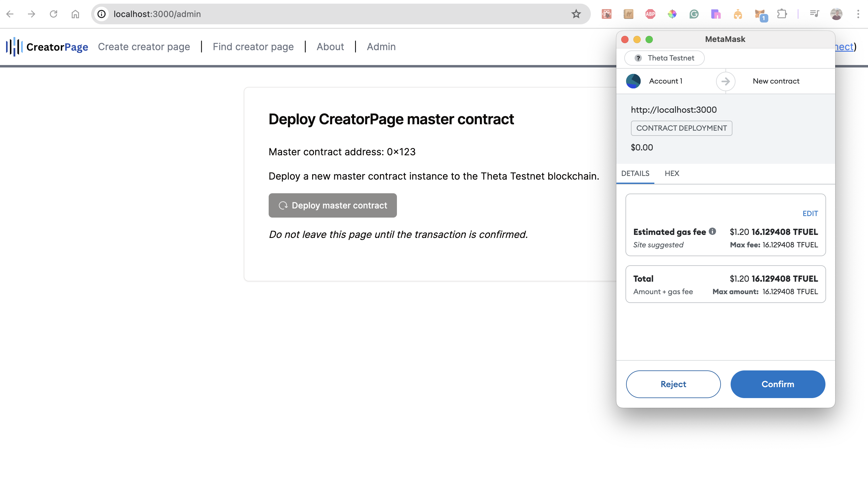Viewport: 868px width, 502px height.
Task: Open the browser Extensions puzzle icon
Action: point(782,14)
